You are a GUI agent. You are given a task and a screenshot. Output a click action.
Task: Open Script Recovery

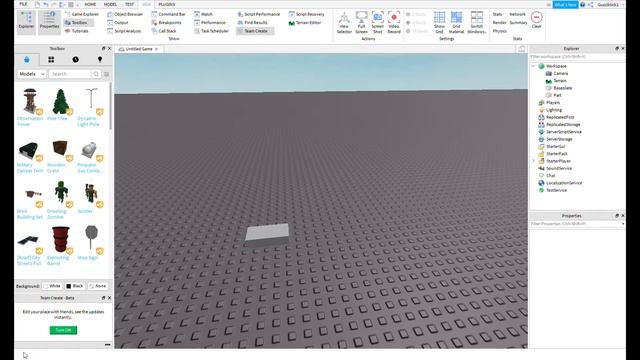coord(307,14)
